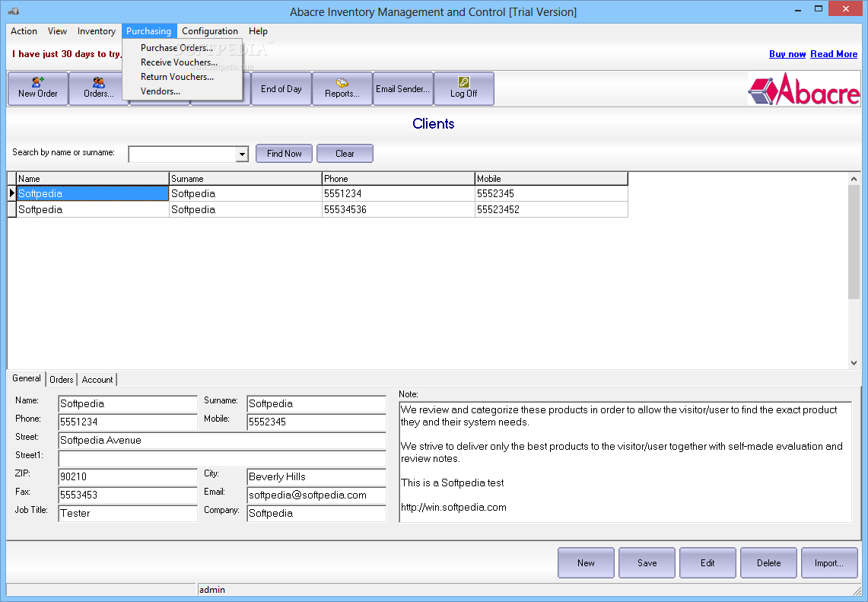Screen dimensions: 868x602
Task: Open the Help menu
Action: 258,31
